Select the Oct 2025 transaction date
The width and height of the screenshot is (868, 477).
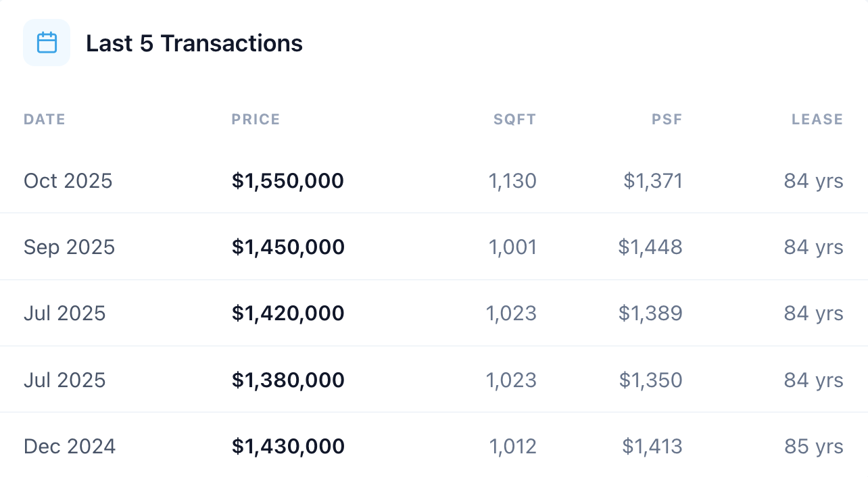tap(68, 181)
